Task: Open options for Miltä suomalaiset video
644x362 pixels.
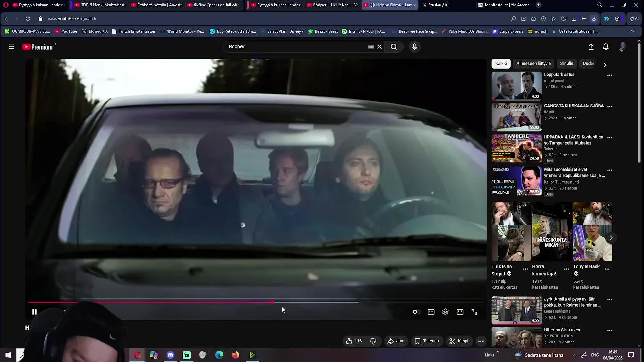Action: pos(610,170)
